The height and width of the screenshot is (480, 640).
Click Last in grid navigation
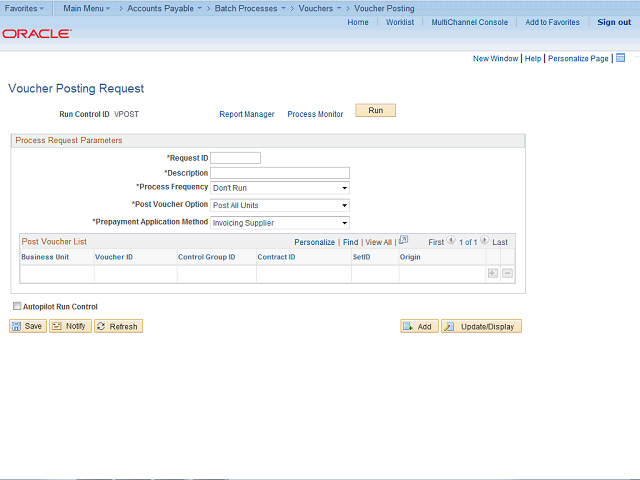click(500, 242)
